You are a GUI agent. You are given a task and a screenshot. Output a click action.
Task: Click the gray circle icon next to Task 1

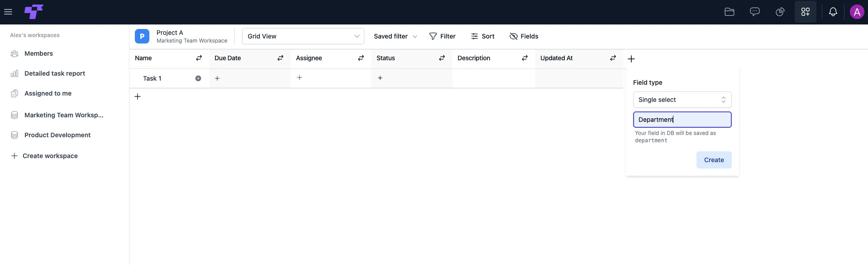tap(198, 78)
